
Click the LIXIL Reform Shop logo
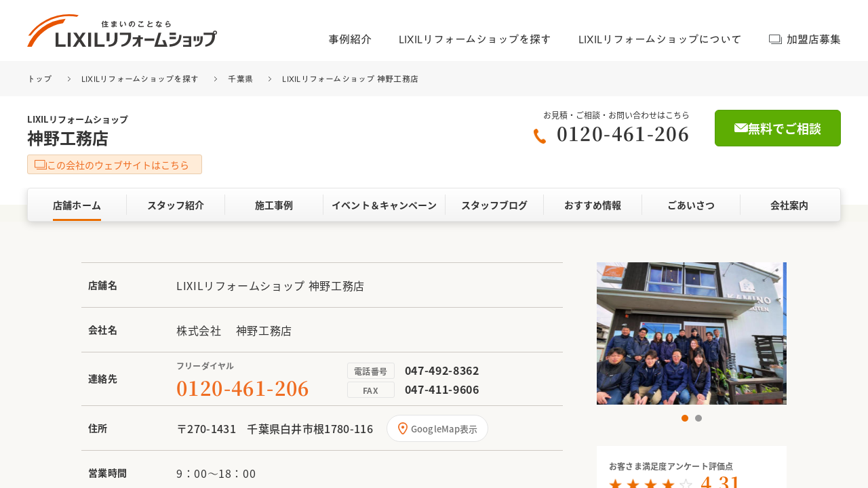coord(122,31)
